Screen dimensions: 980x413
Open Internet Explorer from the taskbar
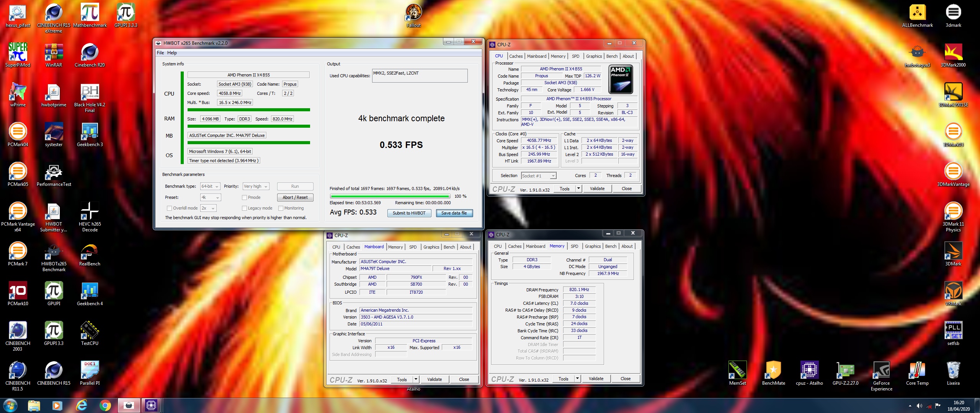82,405
